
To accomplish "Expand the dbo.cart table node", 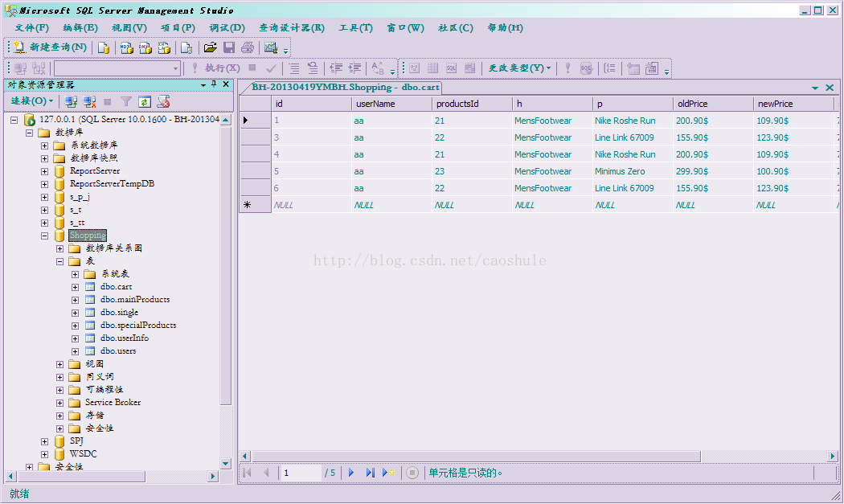I will coord(76,287).
